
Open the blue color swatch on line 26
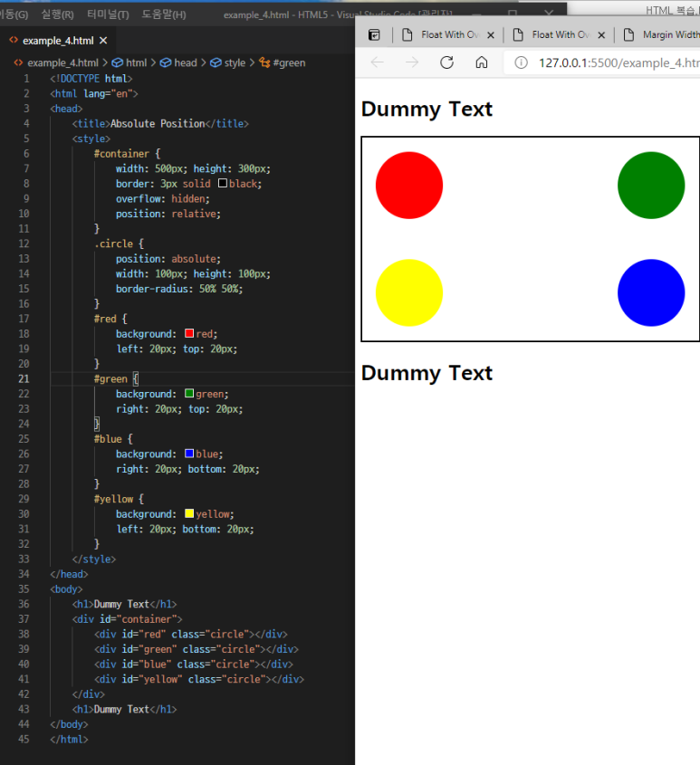[189, 454]
